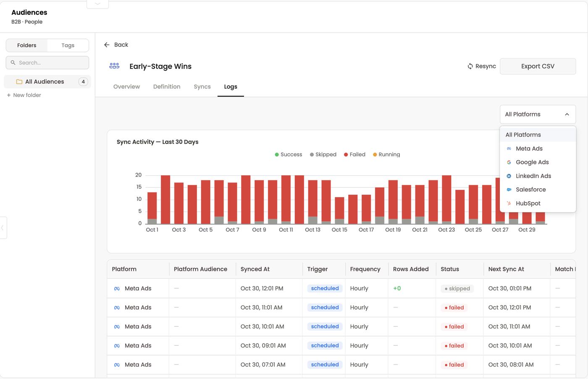Click the Export CSV button

538,66
